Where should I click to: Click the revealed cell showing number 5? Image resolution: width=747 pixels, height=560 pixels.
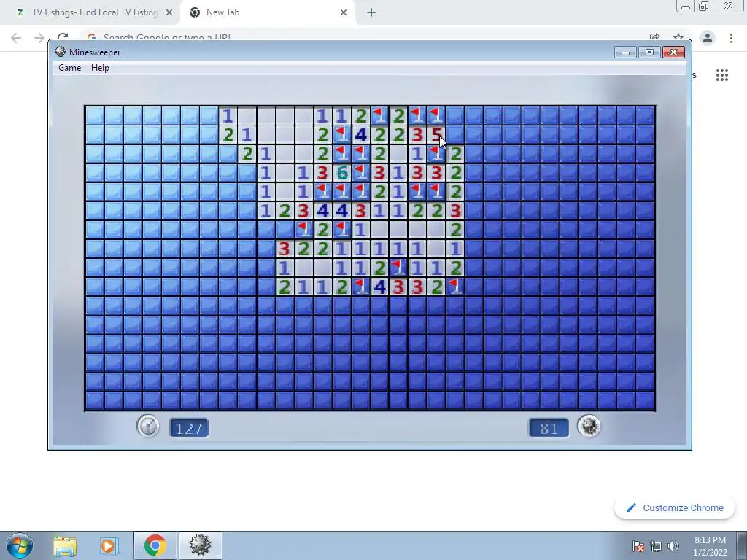point(436,135)
